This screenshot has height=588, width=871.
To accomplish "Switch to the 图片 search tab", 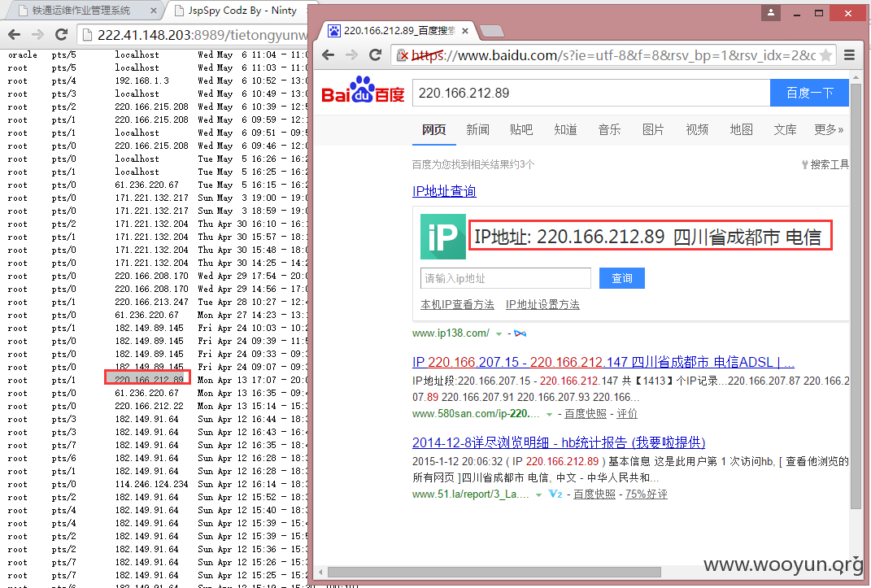I will pos(653,129).
